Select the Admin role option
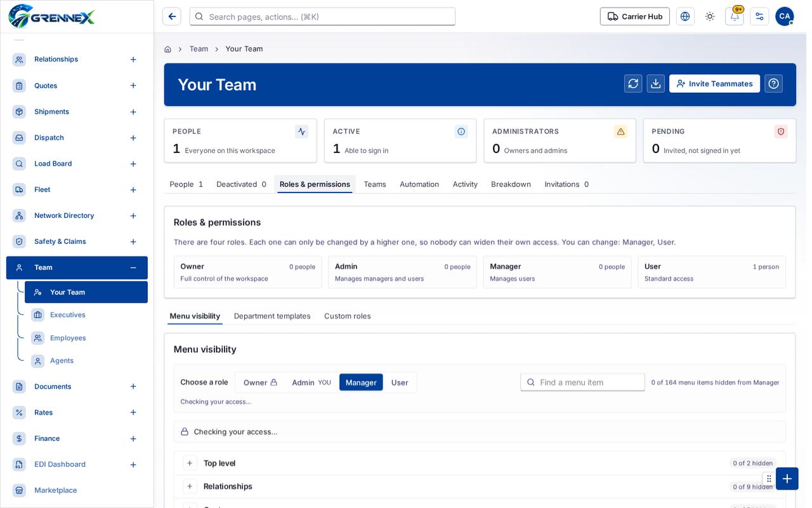Screen dimensions: 812x508 tap(311, 382)
